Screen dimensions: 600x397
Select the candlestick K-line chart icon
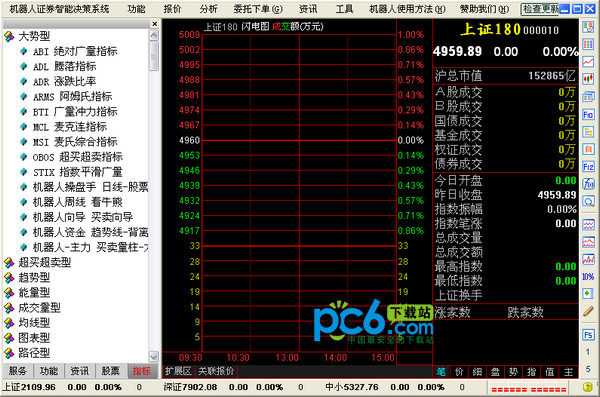pos(588,79)
